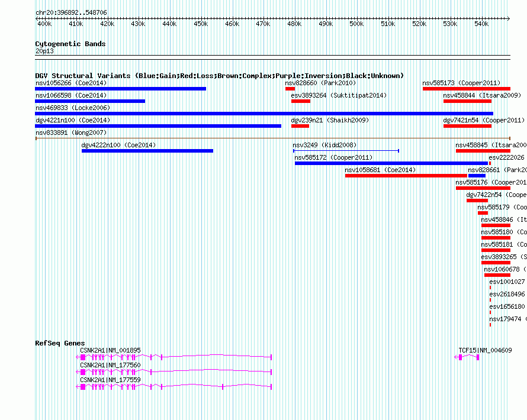The height and width of the screenshot is (420, 527).
Task: Click nsv3249 (Kidd2008) variant label
Action: click(324, 145)
